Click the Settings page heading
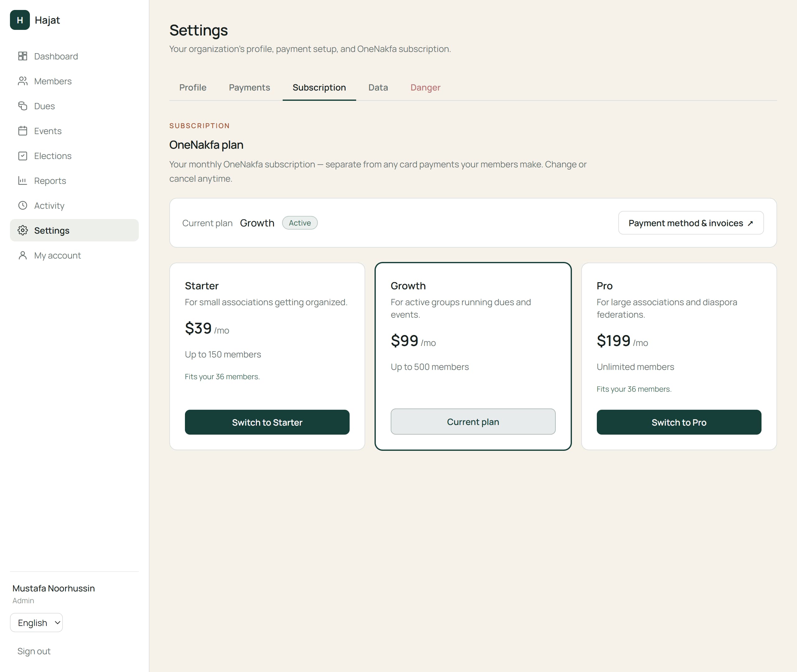 point(199,30)
